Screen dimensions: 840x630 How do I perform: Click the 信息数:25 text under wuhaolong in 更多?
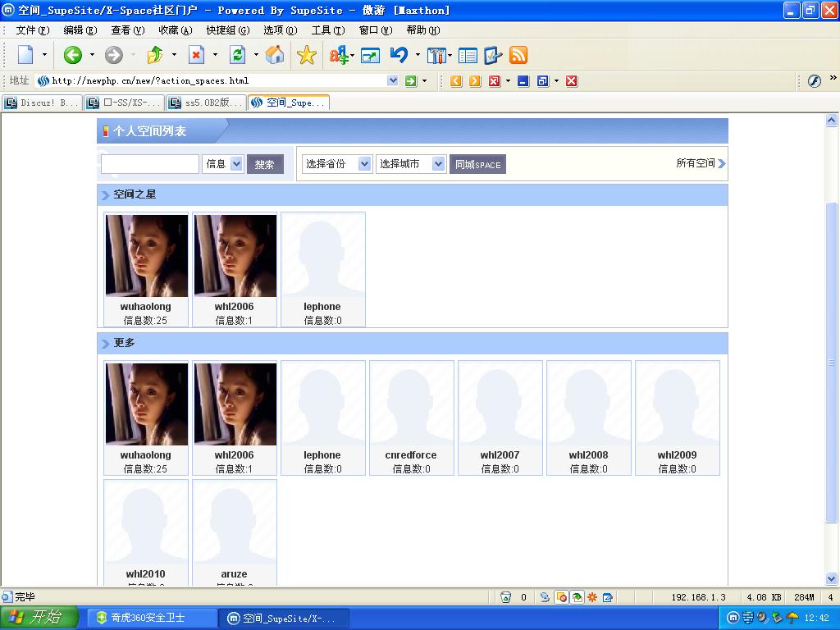click(x=145, y=468)
